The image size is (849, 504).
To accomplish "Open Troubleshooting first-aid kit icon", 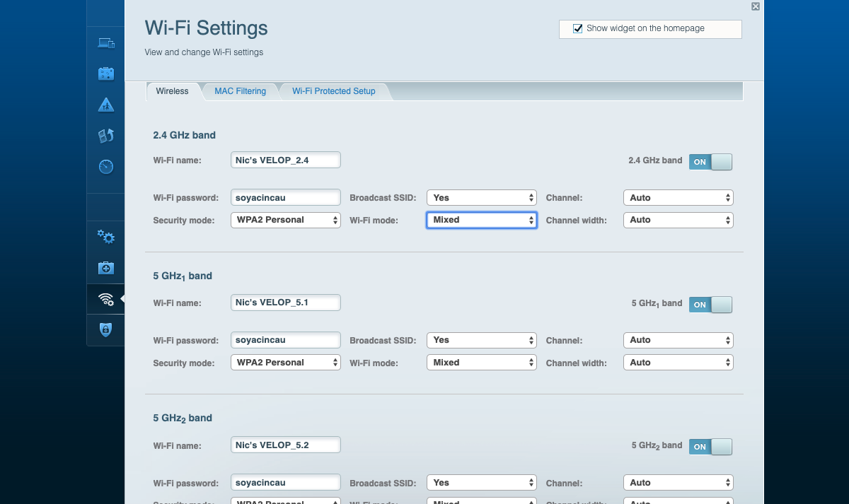I will [106, 268].
